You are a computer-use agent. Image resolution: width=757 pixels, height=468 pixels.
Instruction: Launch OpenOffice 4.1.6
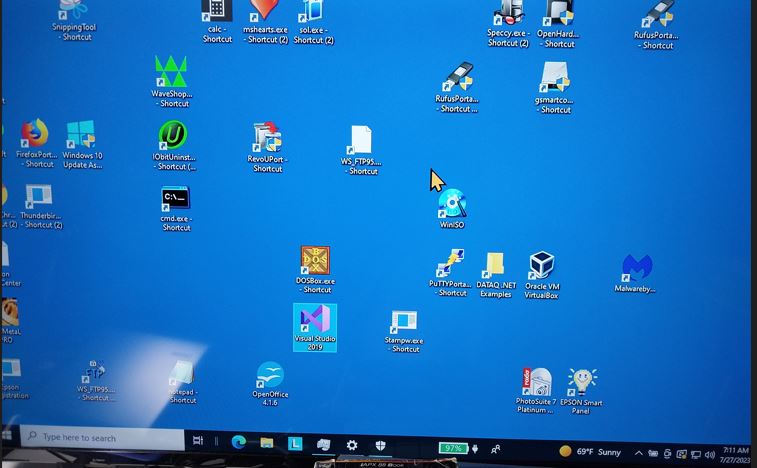[270, 384]
